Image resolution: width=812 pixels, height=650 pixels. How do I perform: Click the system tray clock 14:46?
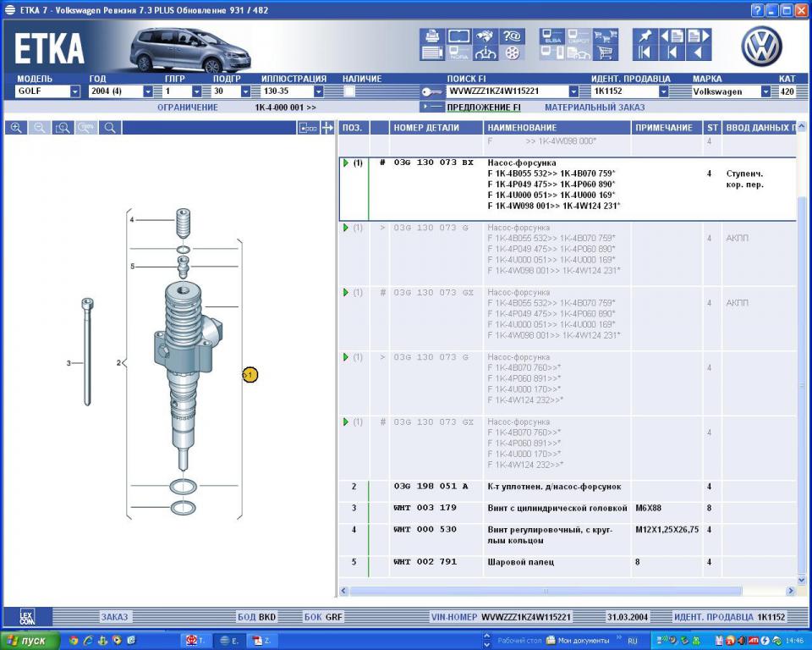point(794,641)
